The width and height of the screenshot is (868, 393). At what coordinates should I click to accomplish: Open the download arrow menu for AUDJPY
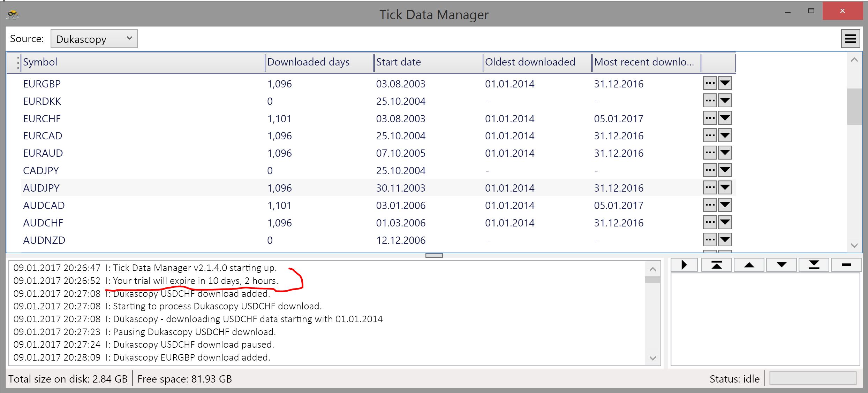[725, 188]
